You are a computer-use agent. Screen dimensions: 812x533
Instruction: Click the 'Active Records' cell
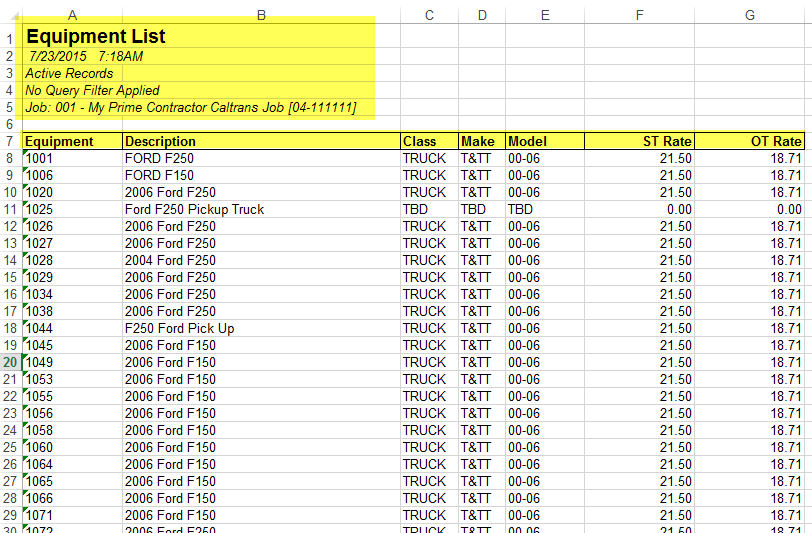point(72,73)
